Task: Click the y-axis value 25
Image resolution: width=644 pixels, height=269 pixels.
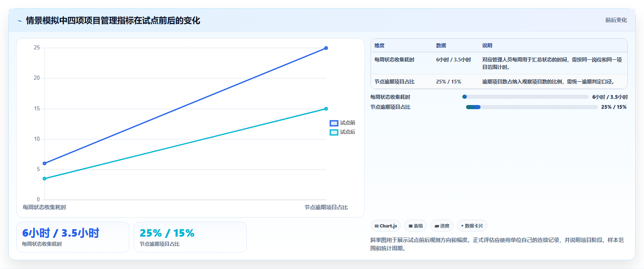Action: coord(37,48)
